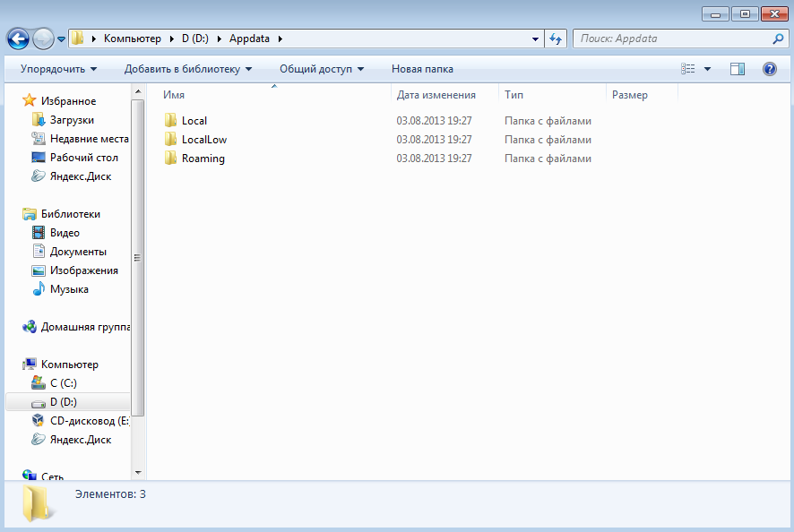The height and width of the screenshot is (532, 794).
Task: Click the sidebar scrollbar down arrow
Action: (138, 473)
